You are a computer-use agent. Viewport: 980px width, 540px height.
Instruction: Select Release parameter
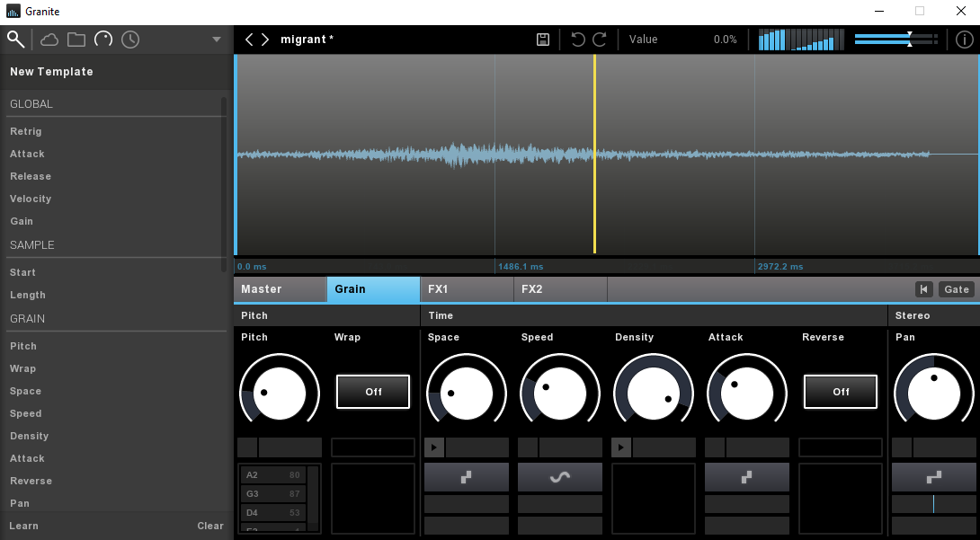[x=31, y=176]
